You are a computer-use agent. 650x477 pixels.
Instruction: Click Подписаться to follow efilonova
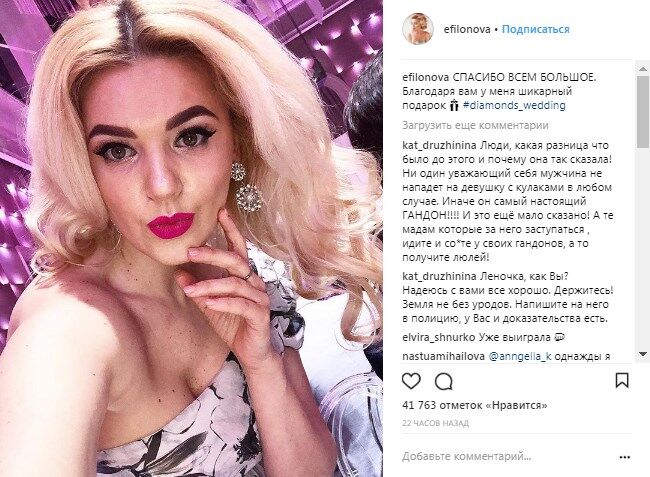tap(536, 29)
